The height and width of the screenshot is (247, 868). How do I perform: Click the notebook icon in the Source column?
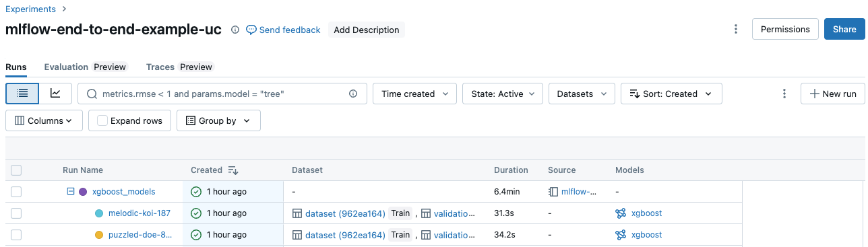[553, 192]
